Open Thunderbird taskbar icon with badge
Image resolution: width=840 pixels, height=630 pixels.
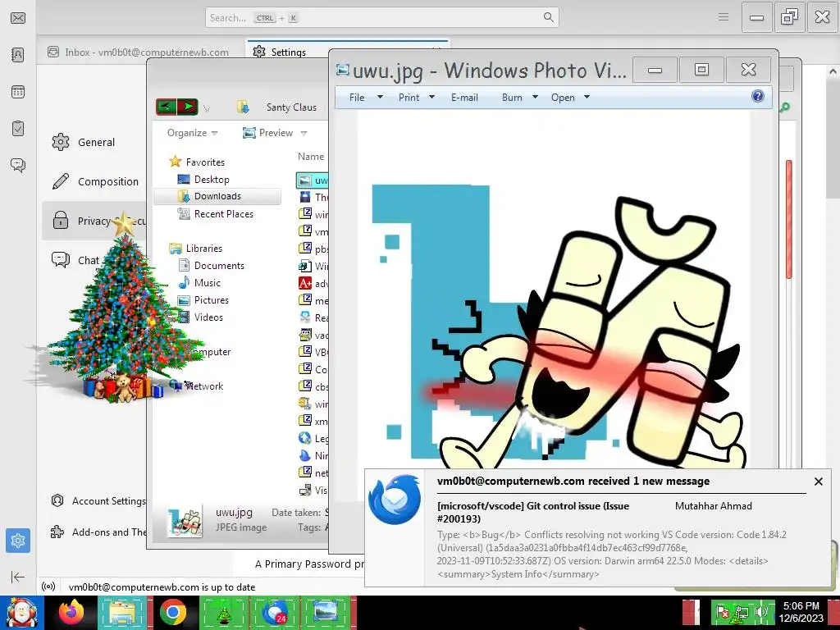pos(275,613)
